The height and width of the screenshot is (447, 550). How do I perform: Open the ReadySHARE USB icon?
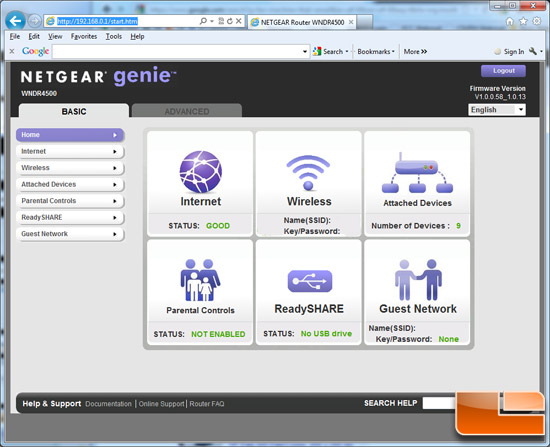pos(310,281)
